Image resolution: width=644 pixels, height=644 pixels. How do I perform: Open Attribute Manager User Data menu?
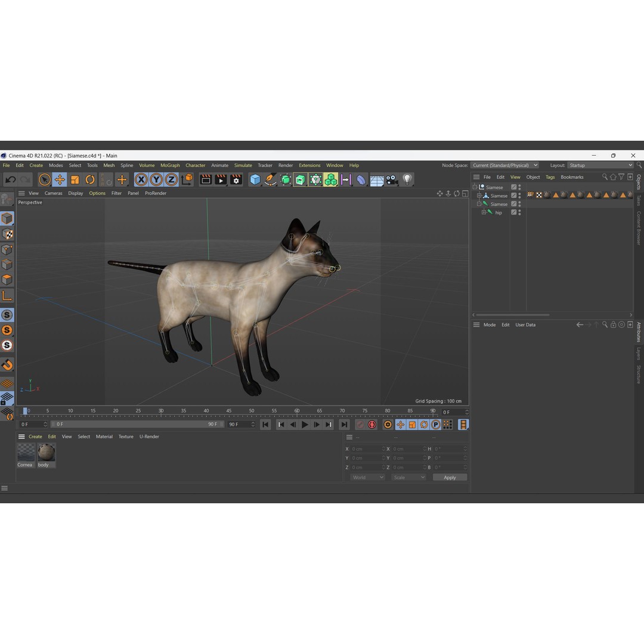pyautogui.click(x=525, y=325)
